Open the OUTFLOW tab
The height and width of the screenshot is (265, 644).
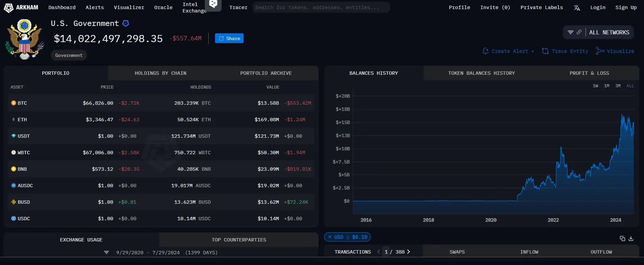click(x=601, y=252)
